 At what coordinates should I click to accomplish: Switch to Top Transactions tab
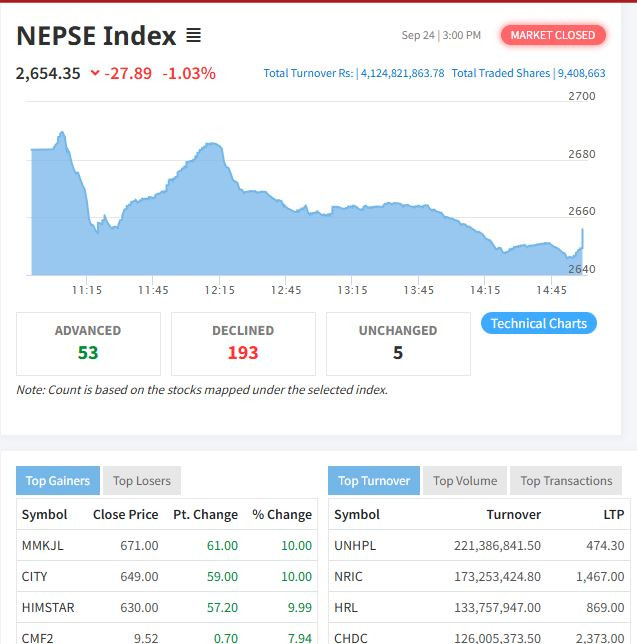[566, 481]
